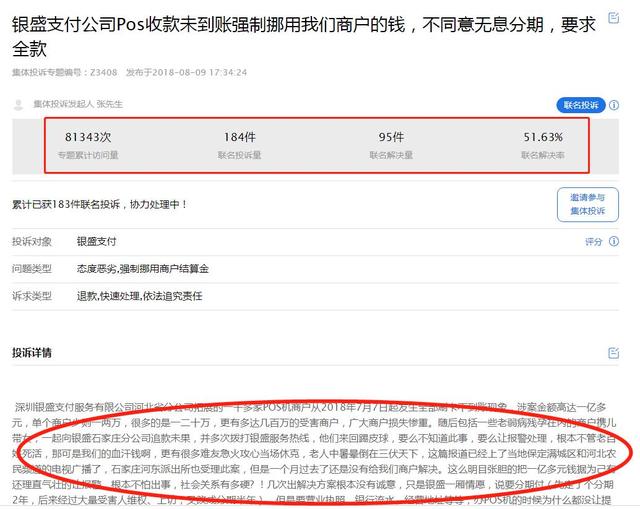The width and height of the screenshot is (640, 509).
Task: Click 联名投诉量 label
Action: click(240, 155)
